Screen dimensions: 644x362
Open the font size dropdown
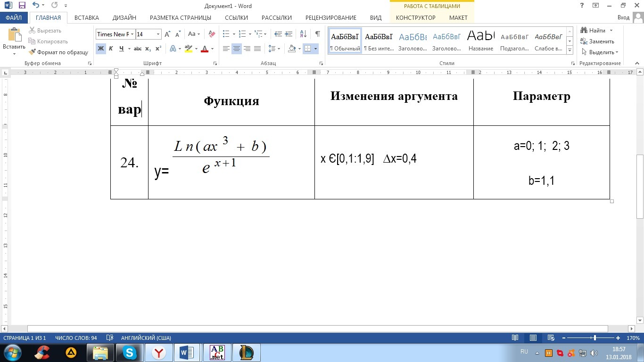(x=158, y=34)
